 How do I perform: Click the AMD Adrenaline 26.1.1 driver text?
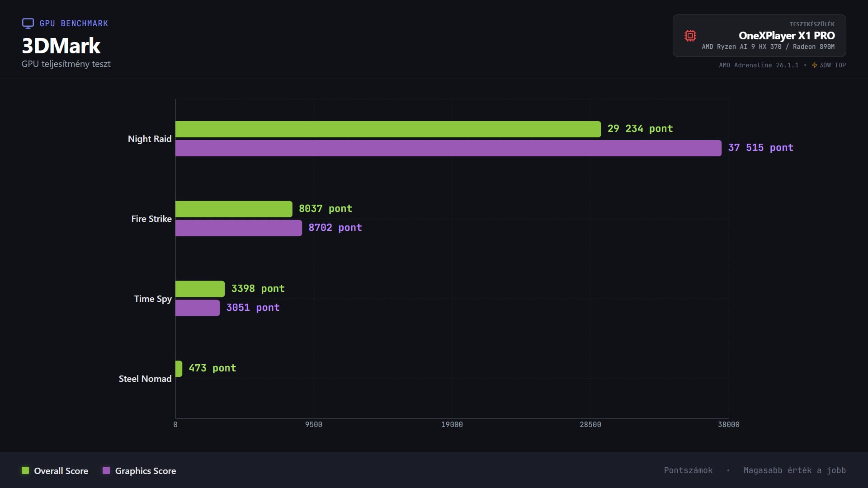coord(758,65)
